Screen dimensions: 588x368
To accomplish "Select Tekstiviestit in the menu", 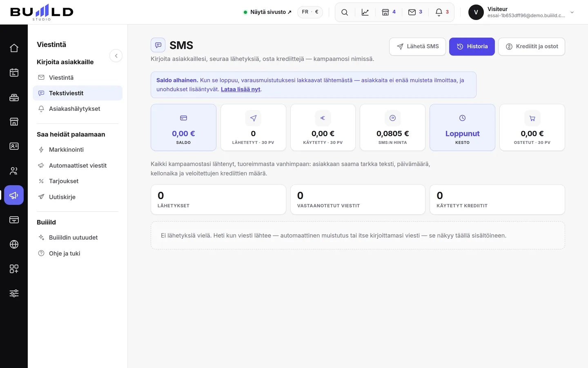I will 78,93.
